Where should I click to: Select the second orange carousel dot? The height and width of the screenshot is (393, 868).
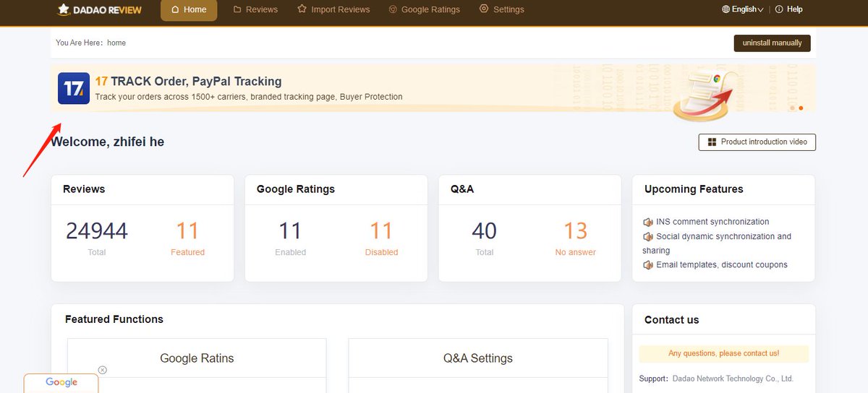coord(801,108)
